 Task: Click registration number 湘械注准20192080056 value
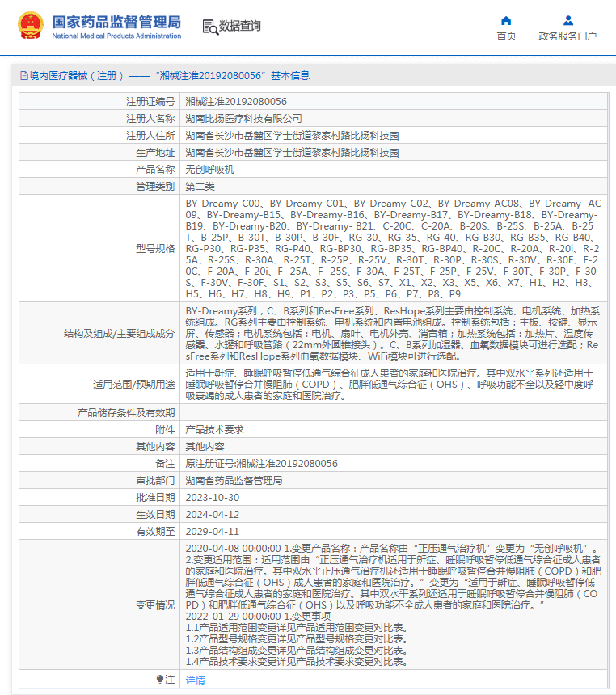236,101
